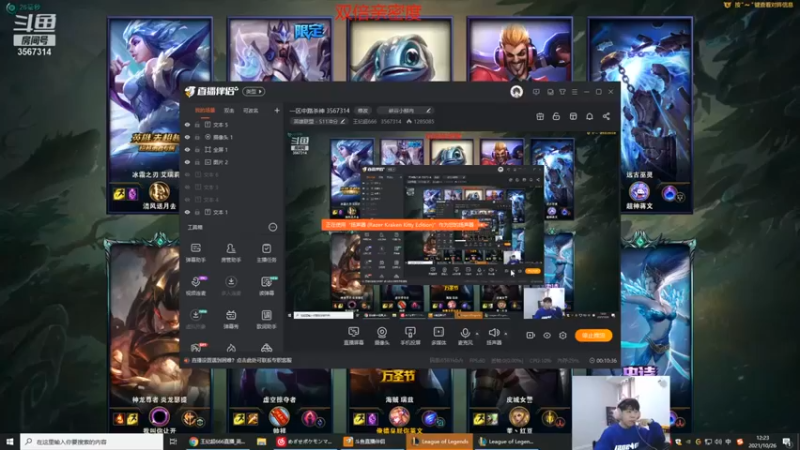The height and width of the screenshot is (450, 800).
Task: Toggle eye icon for 全屏 1 layer
Action: (187, 149)
